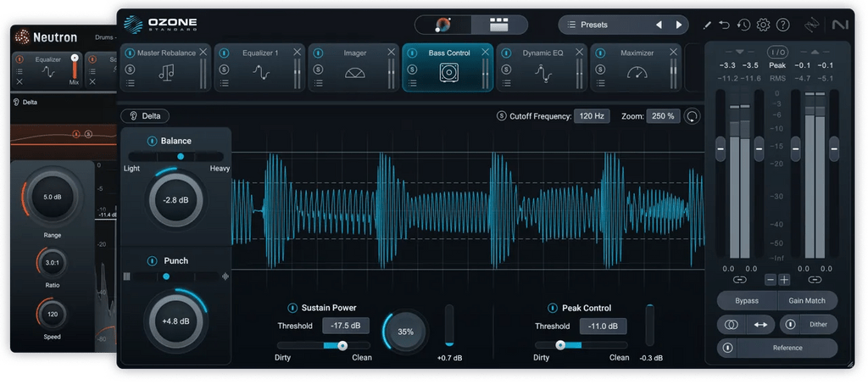Swap channels with double-arrow button
Screen dimensions: 868x385
click(760, 325)
